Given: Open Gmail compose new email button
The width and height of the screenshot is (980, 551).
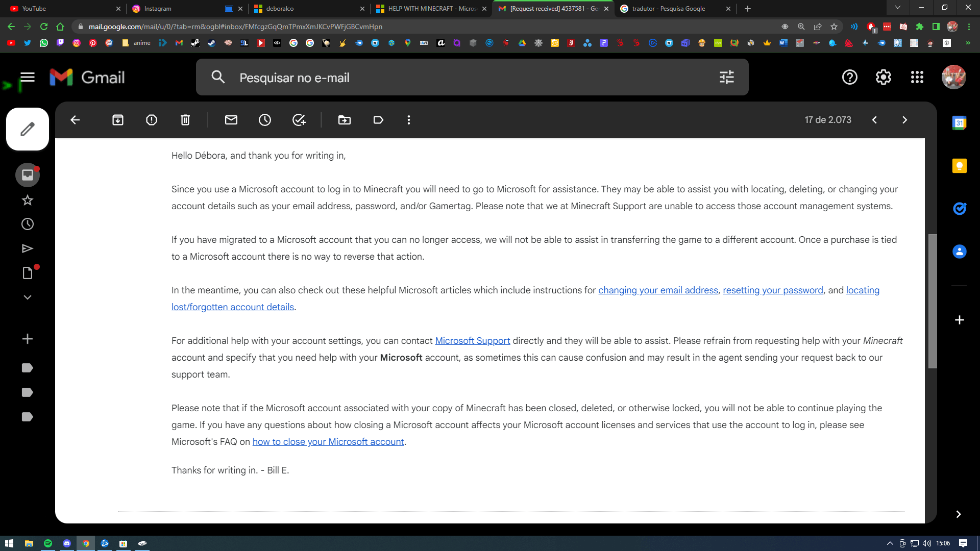Looking at the screenshot, I should tap(27, 129).
